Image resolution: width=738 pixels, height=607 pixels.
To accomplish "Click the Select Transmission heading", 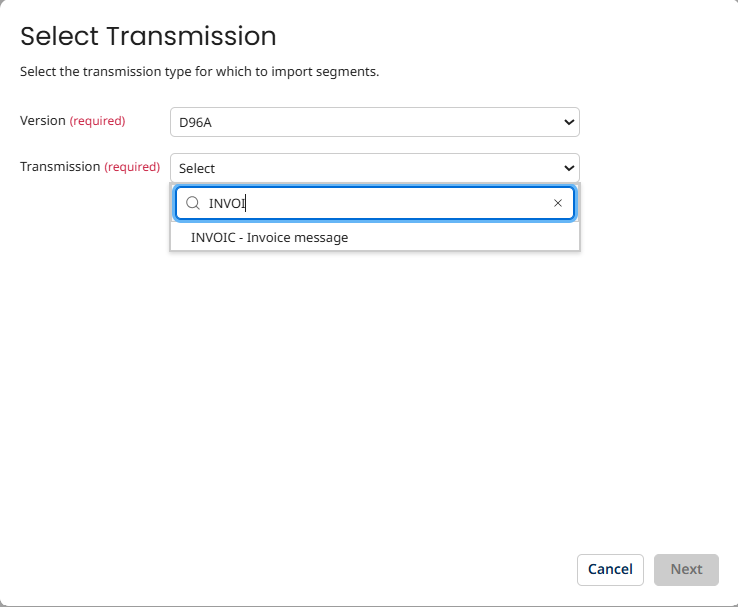I will [148, 37].
